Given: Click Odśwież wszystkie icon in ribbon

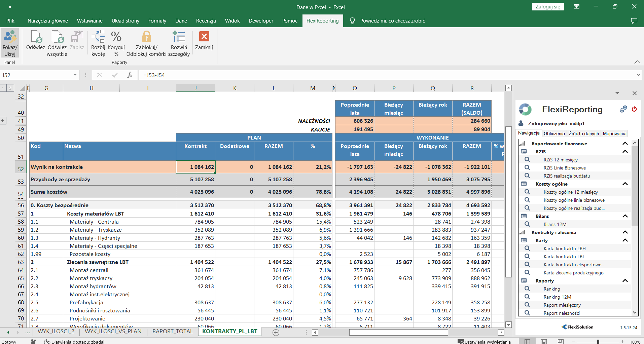Looking at the screenshot, I should [57, 37].
